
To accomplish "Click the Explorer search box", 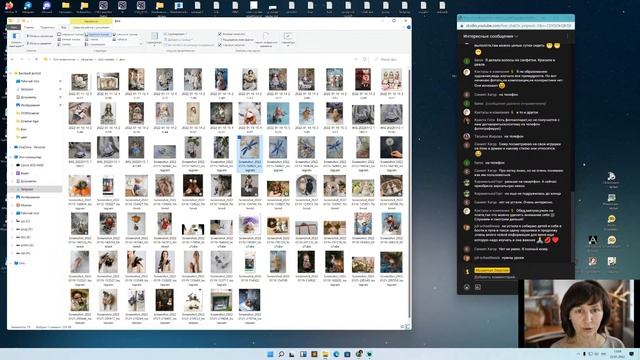I will [390, 60].
